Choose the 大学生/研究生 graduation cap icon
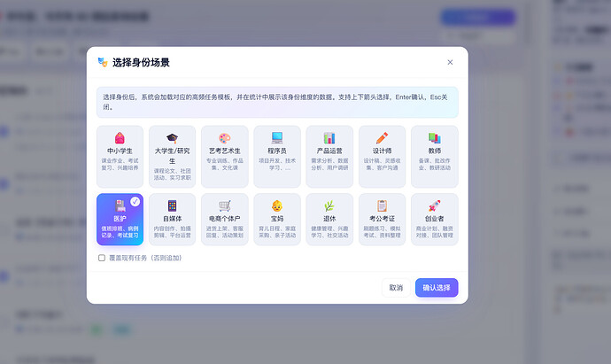 (x=173, y=138)
